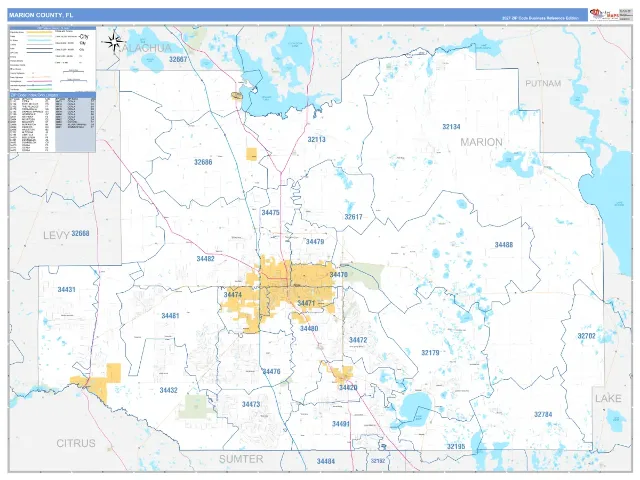
Task: Click ZIP code 32617 label
Action: click(353, 217)
